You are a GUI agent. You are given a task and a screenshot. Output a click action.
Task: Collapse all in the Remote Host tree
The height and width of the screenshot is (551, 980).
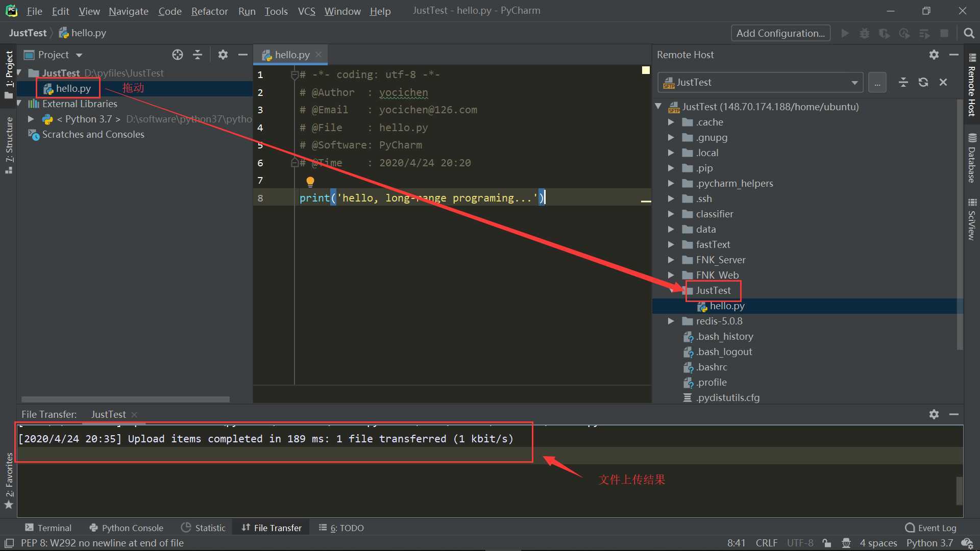point(903,82)
